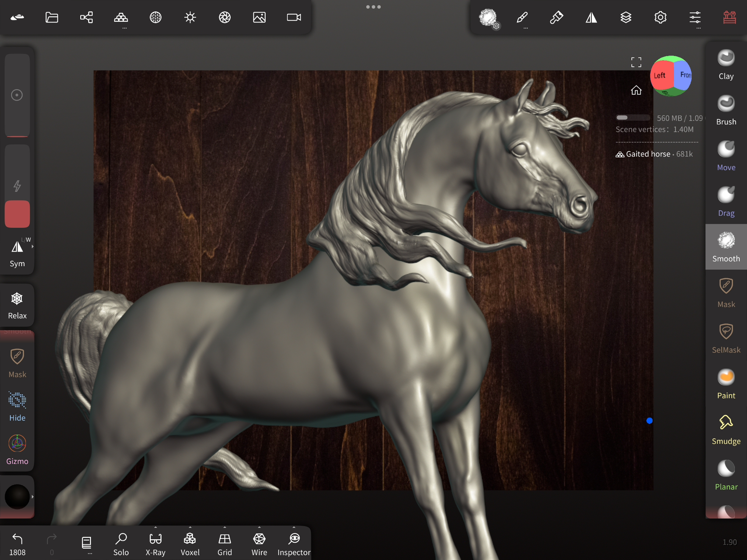Open the Layers panel icon
Image resolution: width=747 pixels, height=560 pixels.
tap(626, 17)
